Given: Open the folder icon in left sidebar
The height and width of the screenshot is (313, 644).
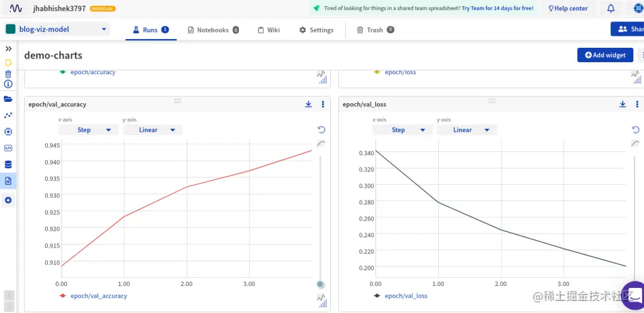Looking at the screenshot, I should click(x=8, y=99).
